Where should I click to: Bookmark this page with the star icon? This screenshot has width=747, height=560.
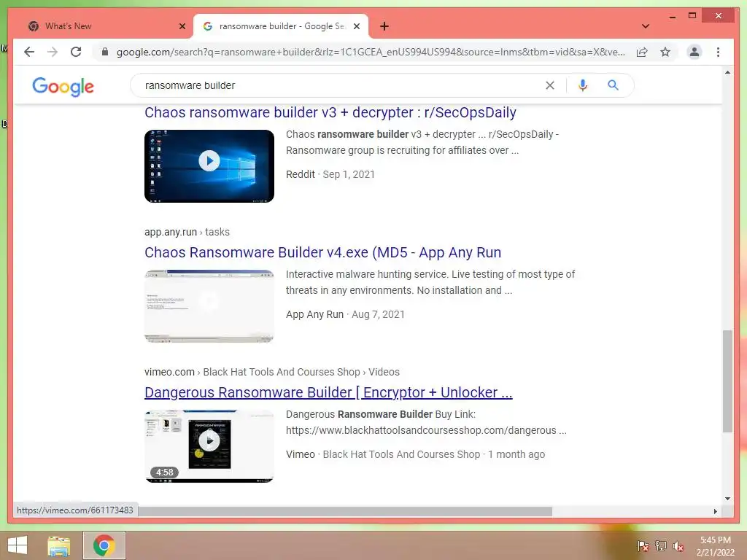665,52
